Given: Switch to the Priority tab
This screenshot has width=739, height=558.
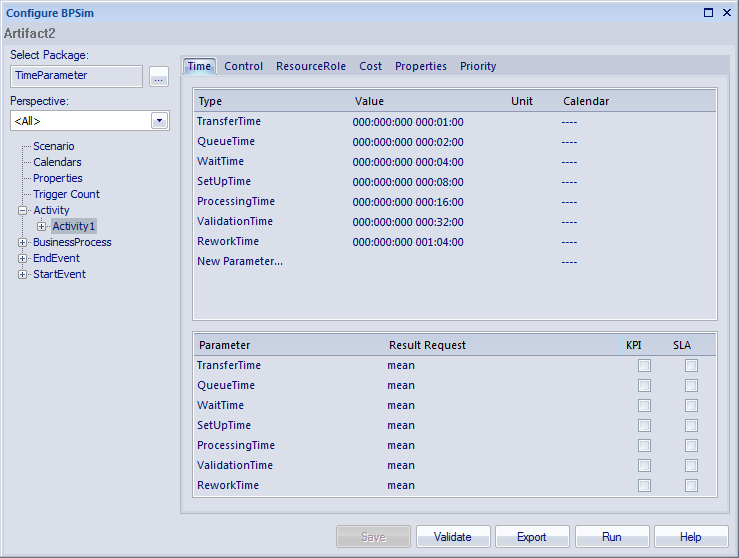Looking at the screenshot, I should (477, 66).
